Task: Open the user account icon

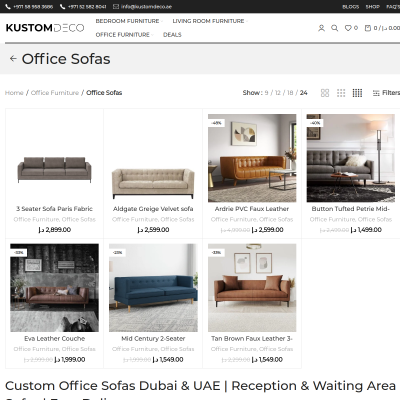Action: [x=321, y=28]
